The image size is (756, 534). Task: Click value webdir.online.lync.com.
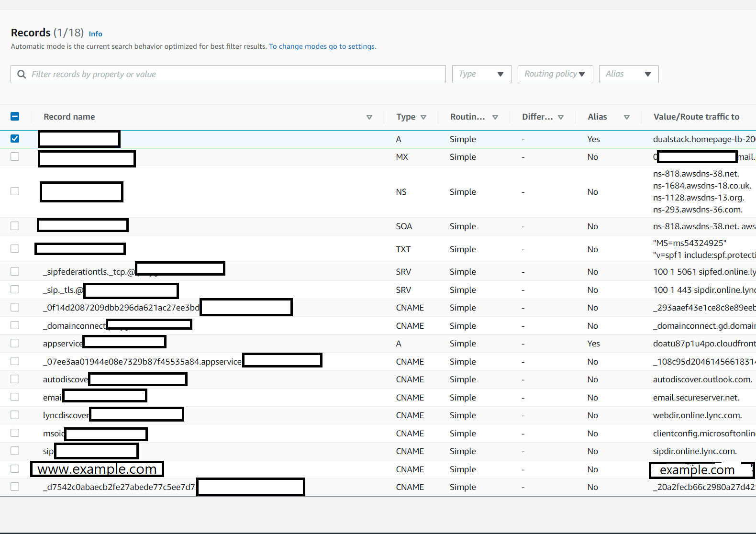point(698,415)
